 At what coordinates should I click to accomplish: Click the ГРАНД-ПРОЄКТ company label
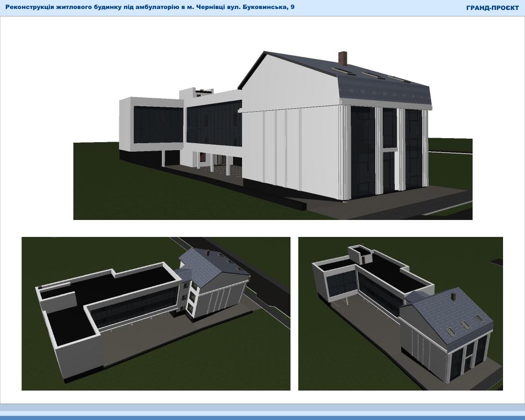(492, 7)
